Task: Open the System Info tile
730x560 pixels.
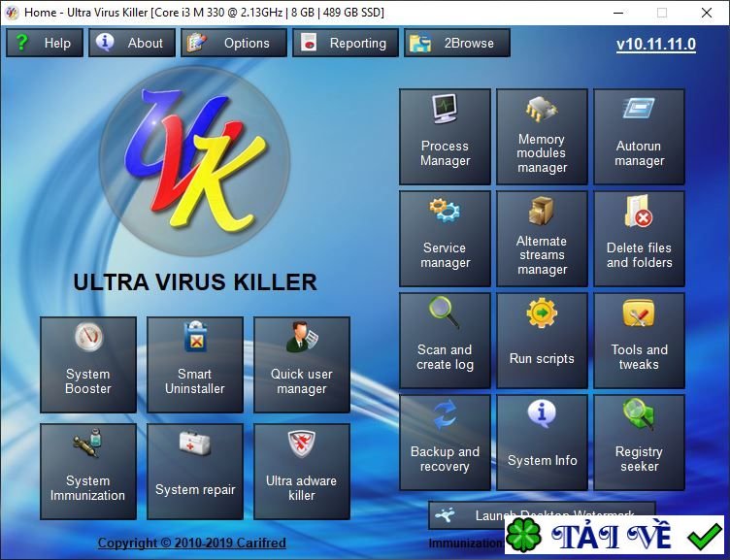Action: (x=542, y=443)
